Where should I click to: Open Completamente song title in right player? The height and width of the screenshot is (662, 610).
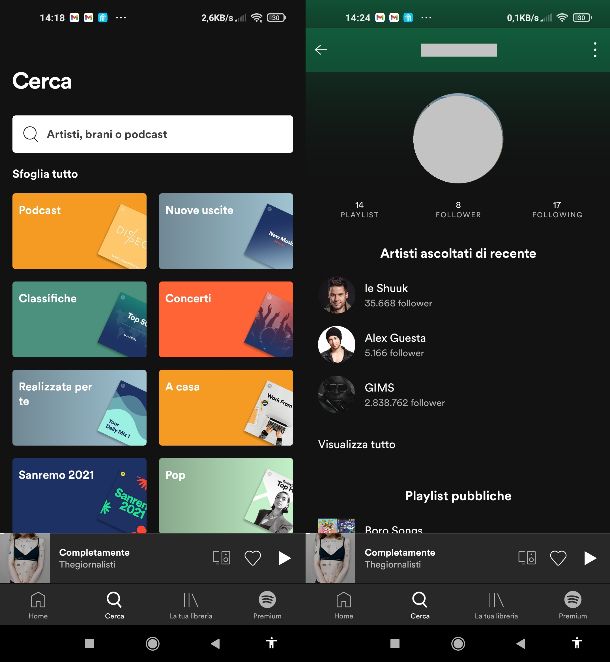click(x=400, y=552)
